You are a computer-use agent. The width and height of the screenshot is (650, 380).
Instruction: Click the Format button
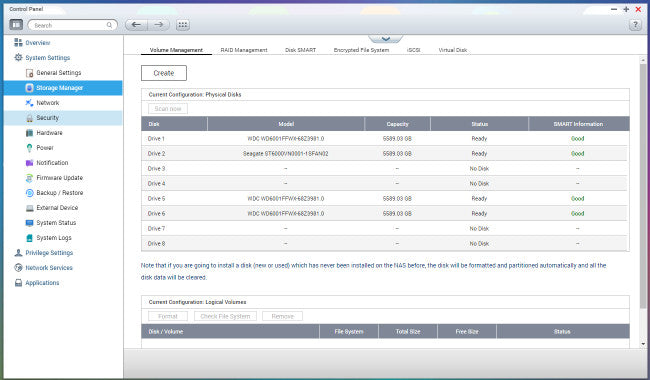(x=168, y=316)
